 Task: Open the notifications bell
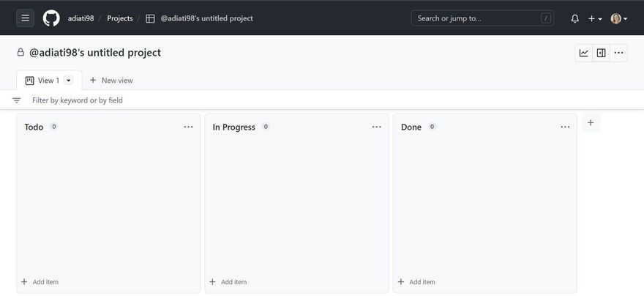(575, 18)
